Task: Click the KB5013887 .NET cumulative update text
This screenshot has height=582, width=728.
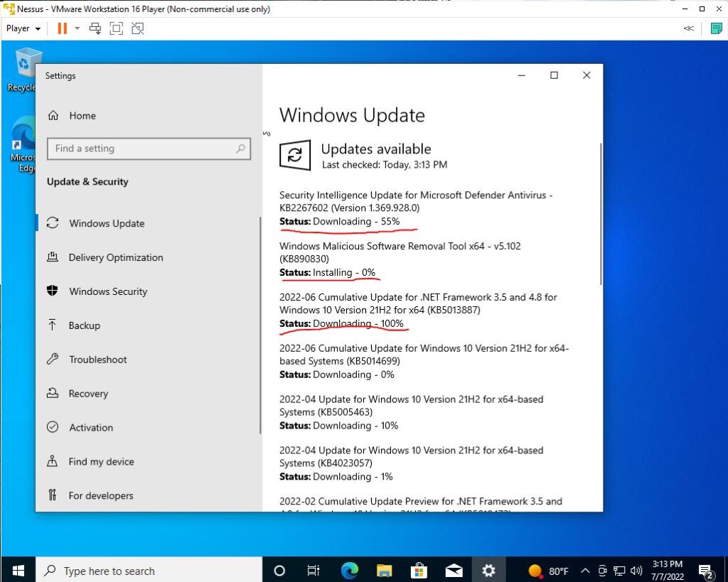Action: tap(418, 303)
